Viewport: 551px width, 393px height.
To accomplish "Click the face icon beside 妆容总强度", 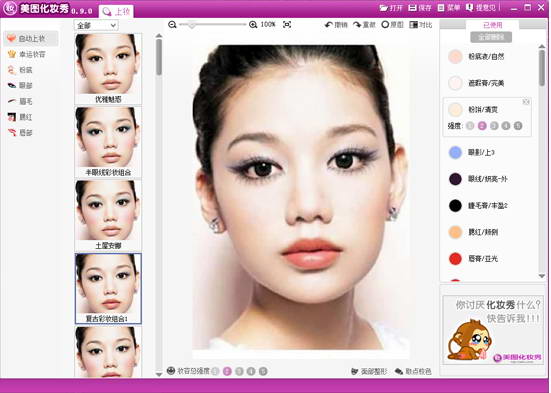I will point(171,371).
